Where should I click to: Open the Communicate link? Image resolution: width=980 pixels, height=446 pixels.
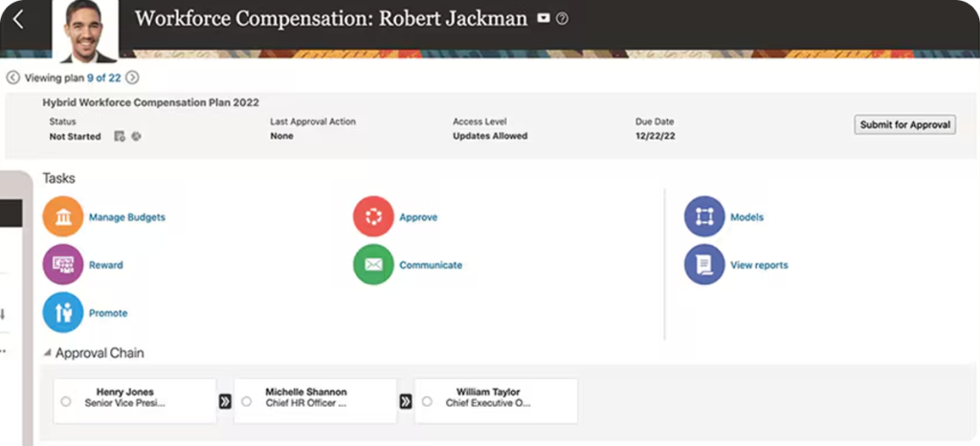click(431, 265)
